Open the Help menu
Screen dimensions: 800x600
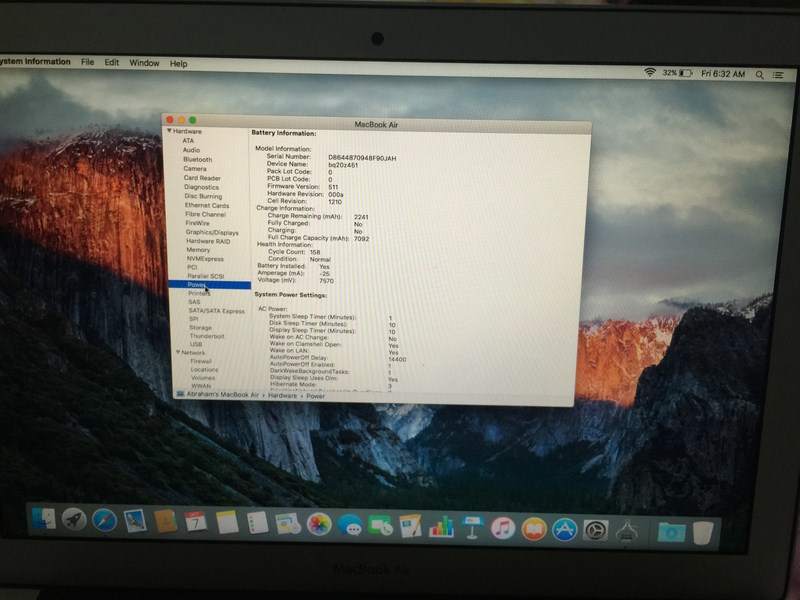tap(179, 64)
